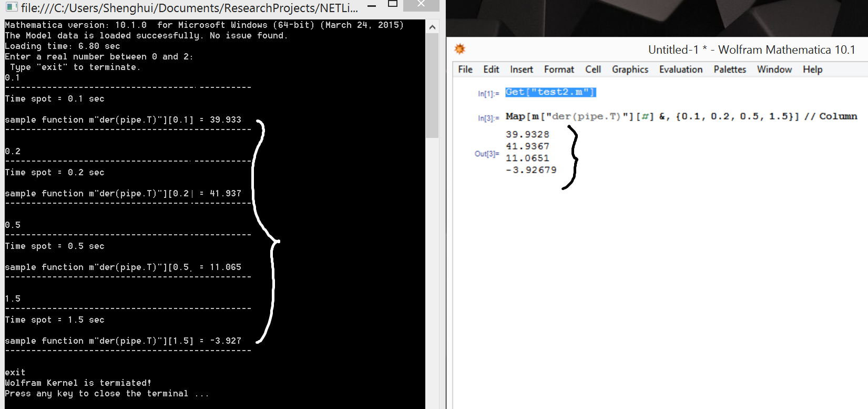
Task: Click the sample function result -3.927 line
Action: click(122, 341)
